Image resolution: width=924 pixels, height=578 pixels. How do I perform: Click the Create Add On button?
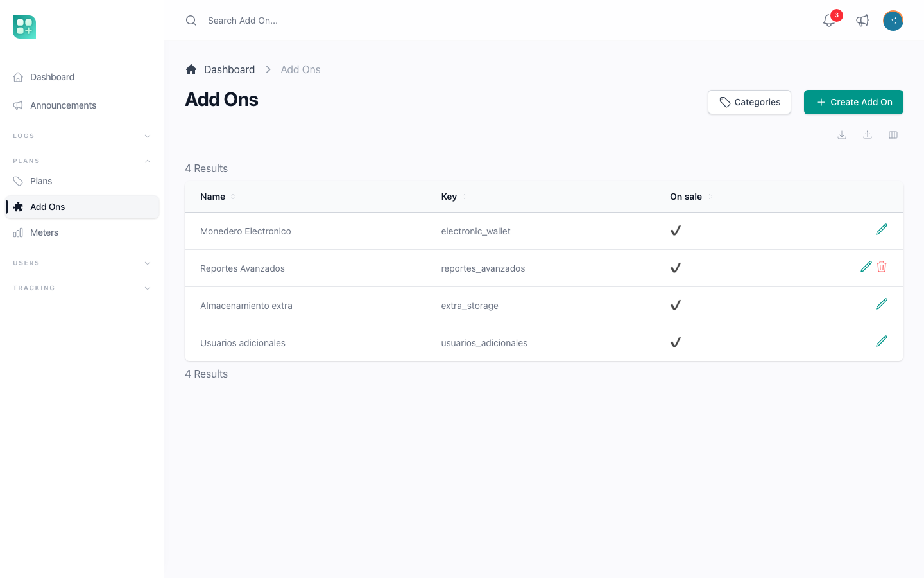pos(853,102)
